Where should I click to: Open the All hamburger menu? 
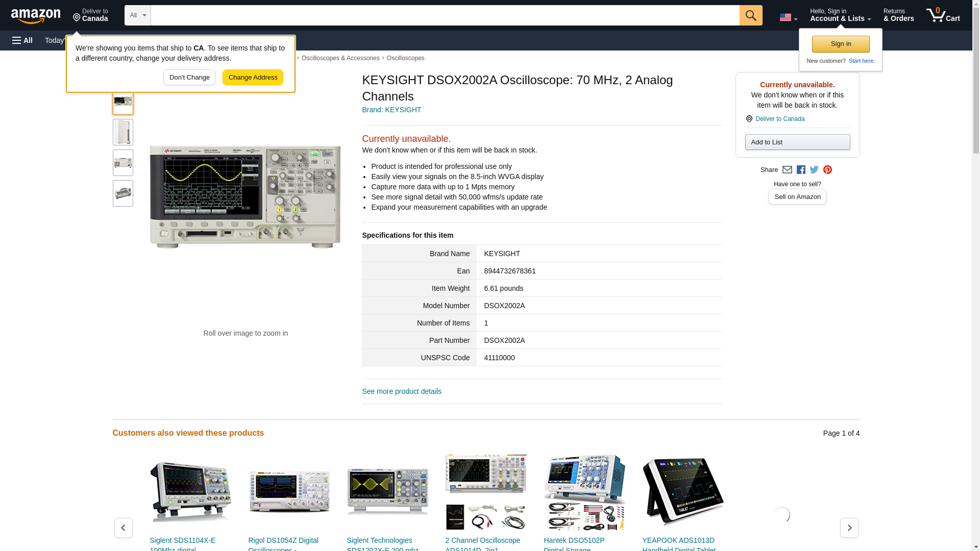point(22,40)
